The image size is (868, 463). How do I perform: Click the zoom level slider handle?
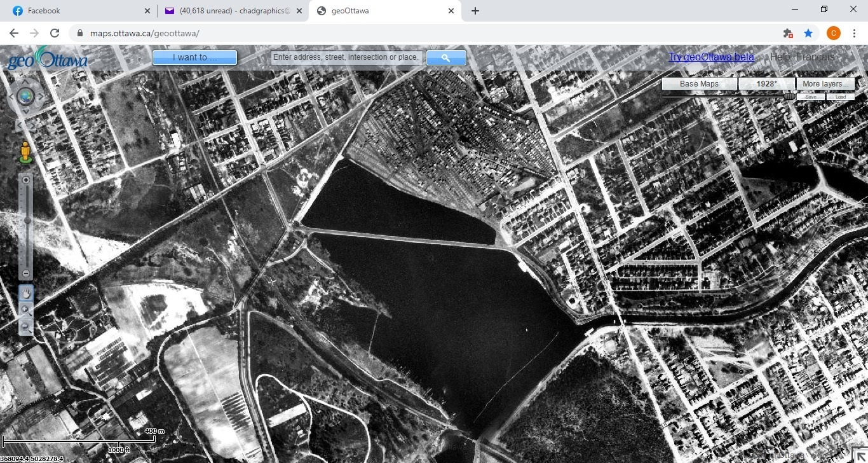click(26, 220)
